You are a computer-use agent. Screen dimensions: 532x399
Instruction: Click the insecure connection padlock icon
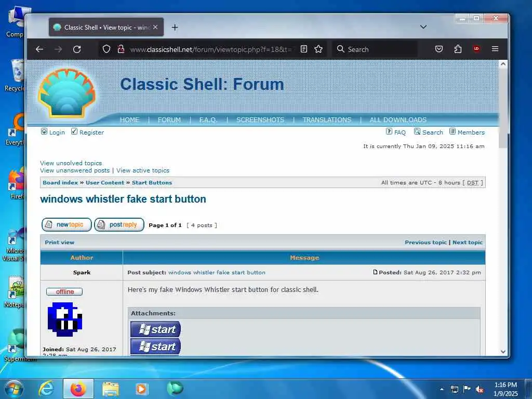121,49
